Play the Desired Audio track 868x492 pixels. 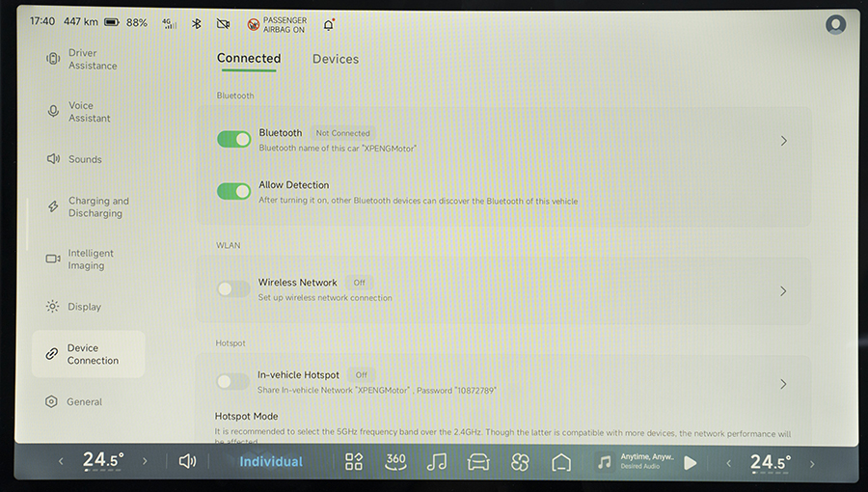(690, 463)
